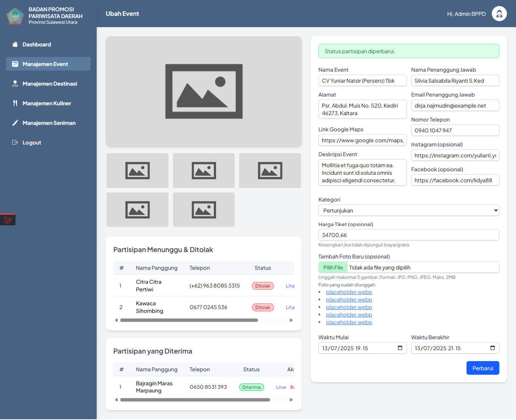Open Manajemen Destinasi menu
The height and width of the screenshot is (420, 516).
(48, 83)
